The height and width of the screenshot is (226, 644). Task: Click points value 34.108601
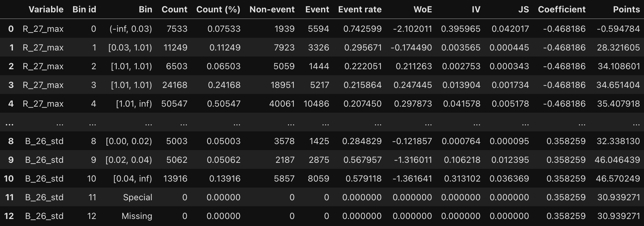(x=619, y=66)
